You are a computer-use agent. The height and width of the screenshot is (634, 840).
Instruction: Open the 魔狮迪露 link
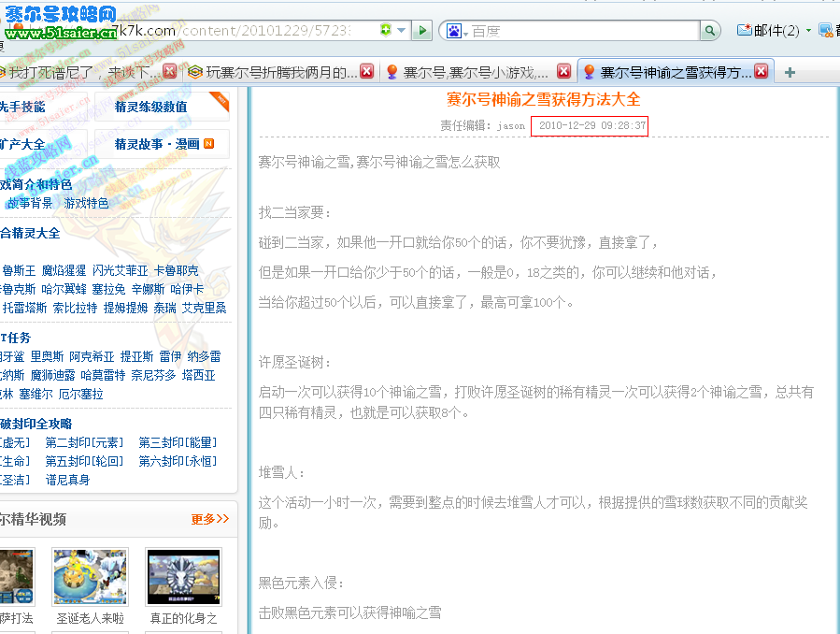coord(52,376)
